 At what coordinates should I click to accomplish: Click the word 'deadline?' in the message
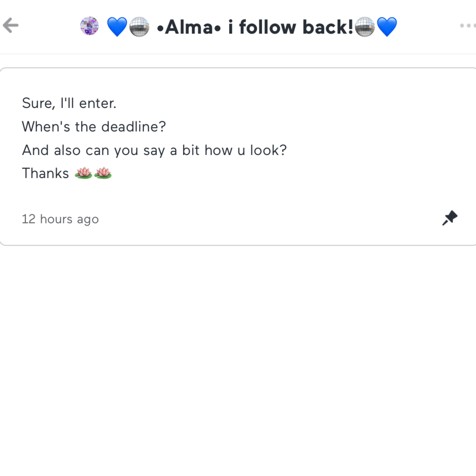(134, 127)
